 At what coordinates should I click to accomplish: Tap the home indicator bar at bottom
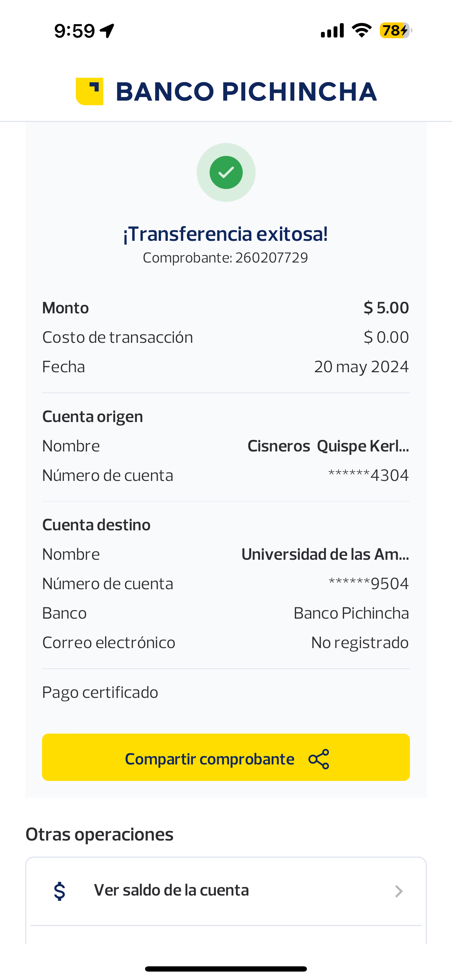[x=226, y=968]
